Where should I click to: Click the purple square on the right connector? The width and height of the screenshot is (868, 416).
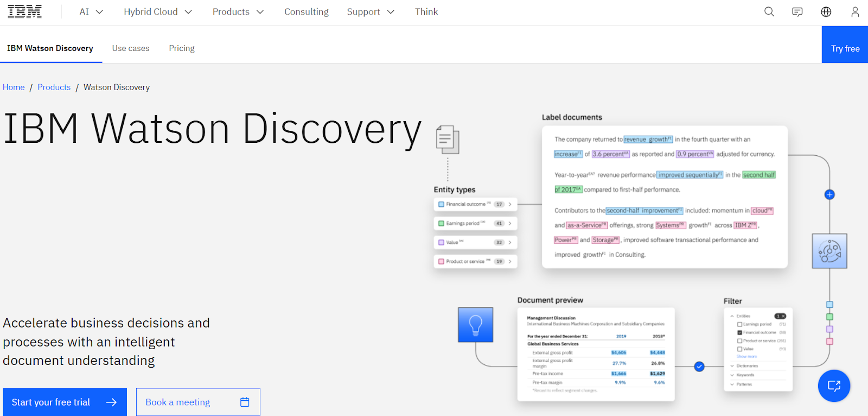(x=829, y=329)
